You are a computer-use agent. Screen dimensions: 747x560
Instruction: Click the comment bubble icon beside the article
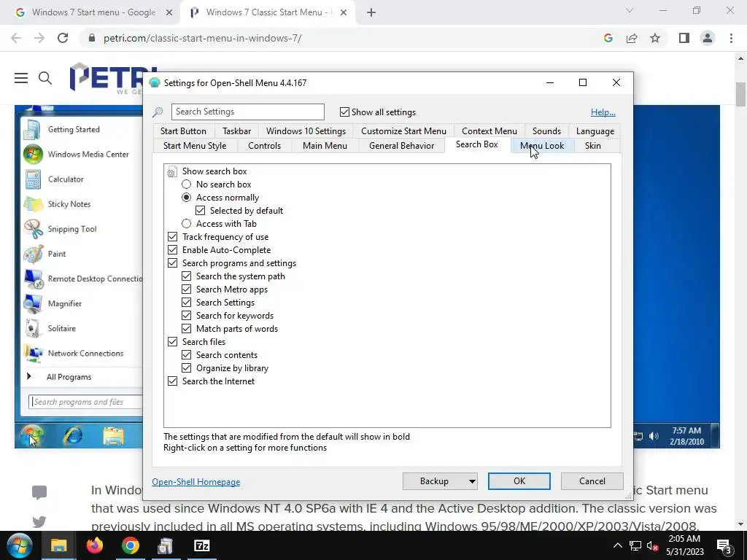39,492
